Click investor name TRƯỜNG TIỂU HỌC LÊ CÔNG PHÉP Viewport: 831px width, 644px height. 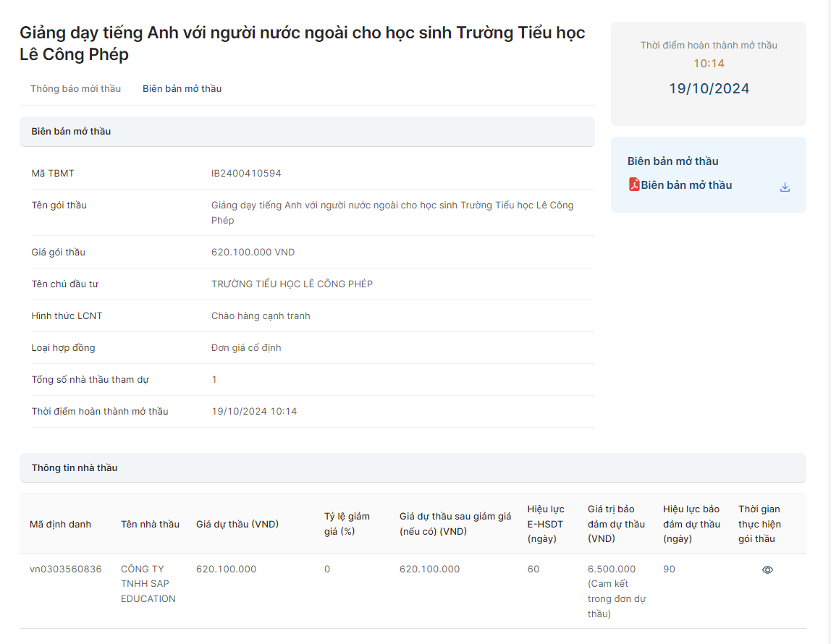tap(292, 284)
